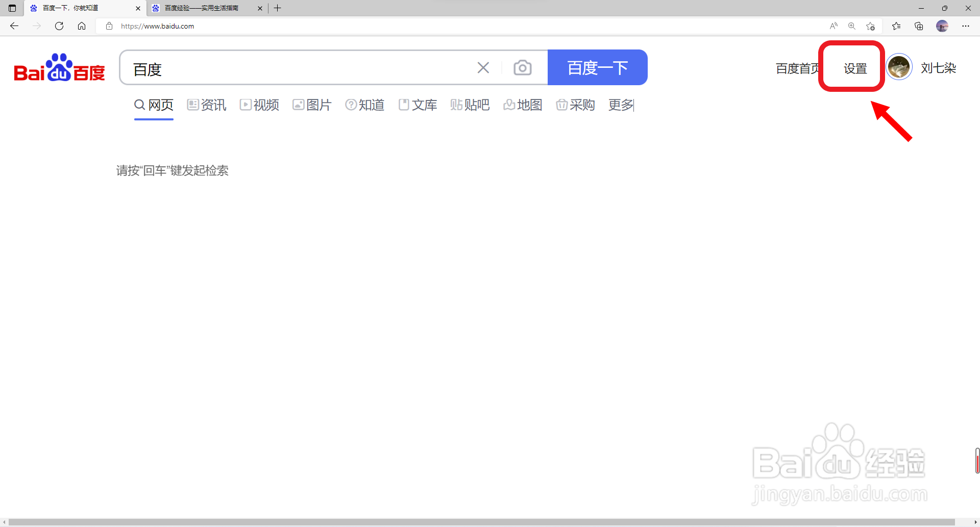Click the address bar URL
The height and width of the screenshot is (527, 980).
coord(157,26)
